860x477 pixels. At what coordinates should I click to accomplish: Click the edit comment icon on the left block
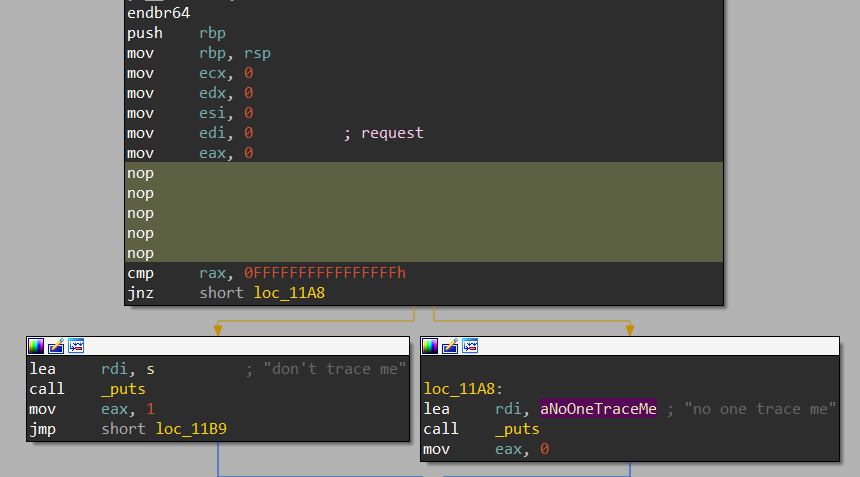[x=56, y=346]
